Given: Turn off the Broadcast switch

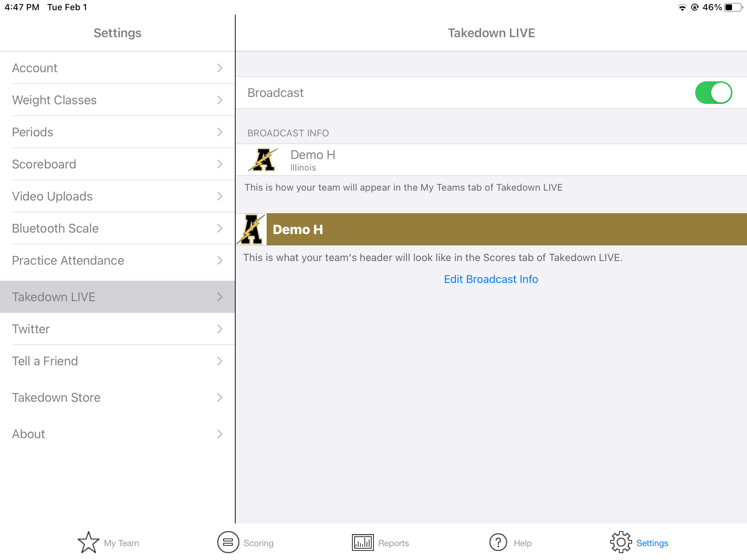Looking at the screenshot, I should (x=713, y=93).
